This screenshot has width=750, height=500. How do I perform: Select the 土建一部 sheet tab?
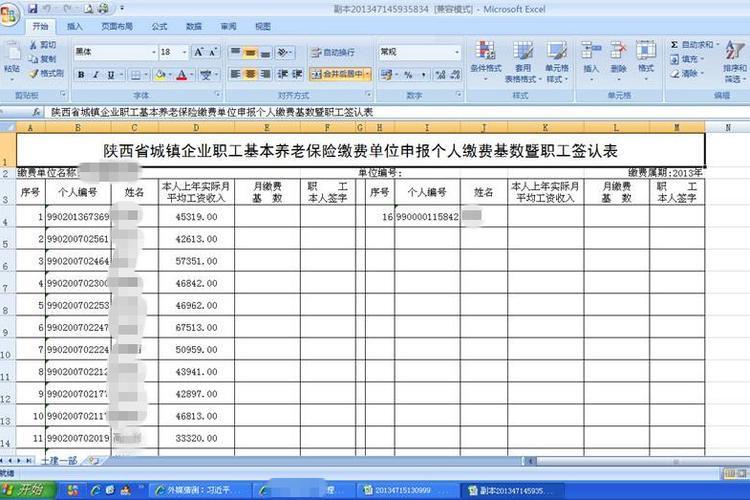click(59, 460)
